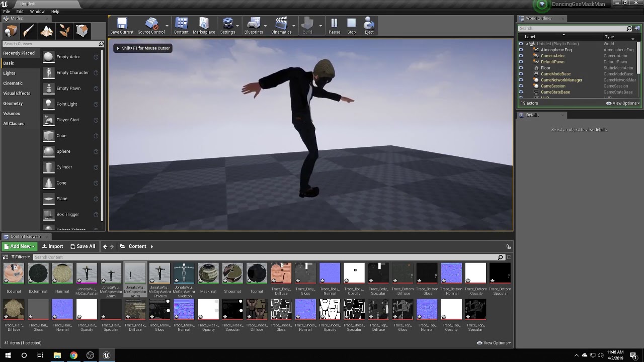
Task: Click the Point Light icon
Action: click(x=48, y=104)
